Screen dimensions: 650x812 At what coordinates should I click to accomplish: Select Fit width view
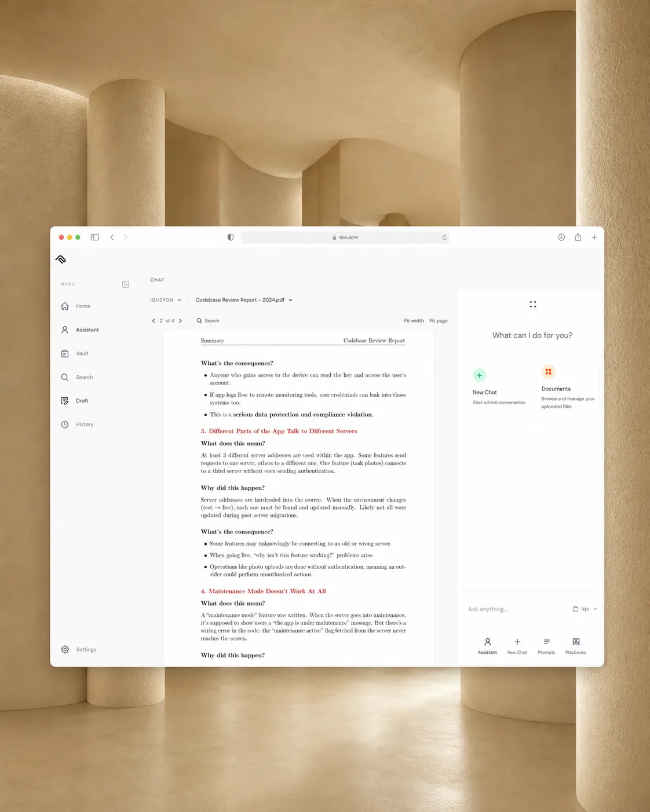point(414,321)
